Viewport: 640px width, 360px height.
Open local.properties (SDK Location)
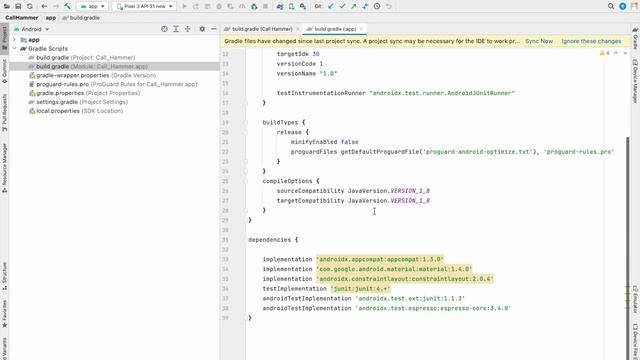click(76, 111)
